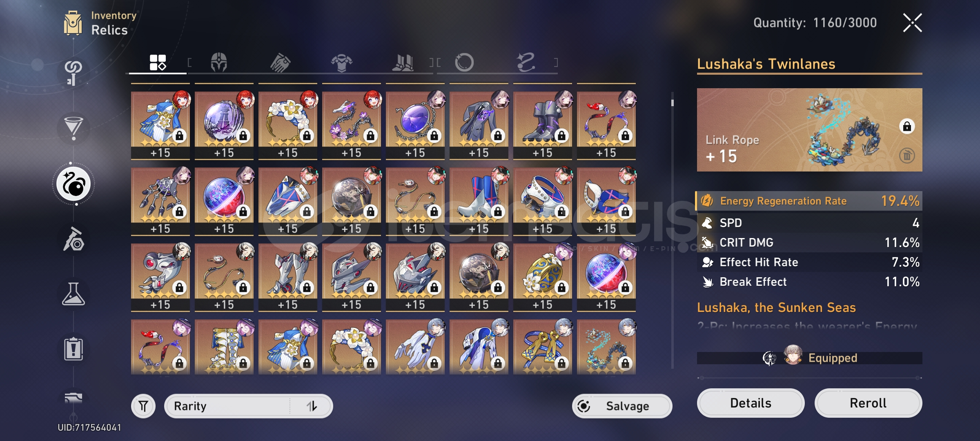Image resolution: width=980 pixels, height=441 pixels.
Task: Select the first +15 blue dress relic
Action: [160, 125]
